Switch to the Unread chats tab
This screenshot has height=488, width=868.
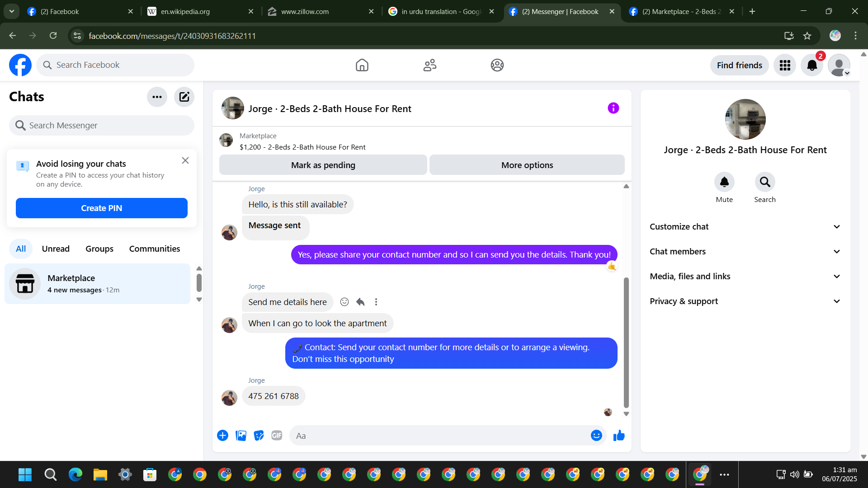click(56, 249)
